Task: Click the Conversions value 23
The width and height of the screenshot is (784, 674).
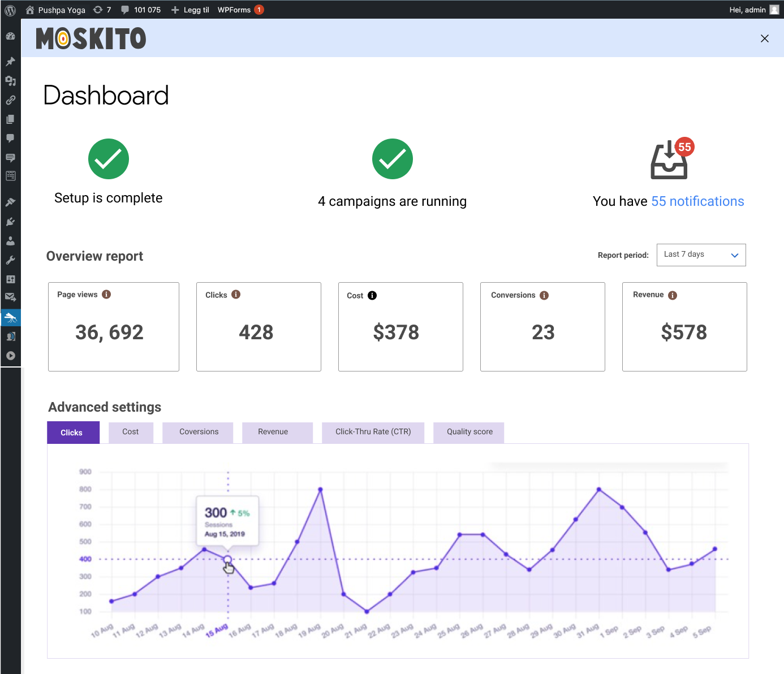Action: coord(543,332)
